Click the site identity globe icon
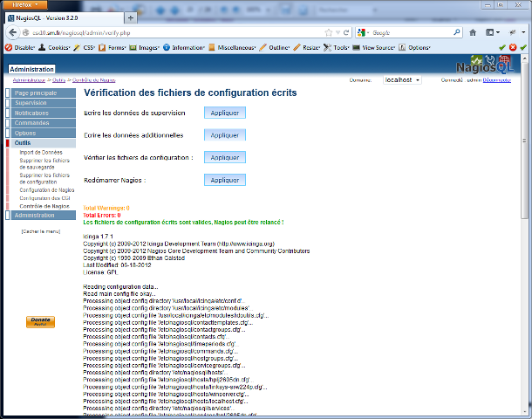Image resolution: width=532 pixels, height=419 pixels. (x=26, y=32)
